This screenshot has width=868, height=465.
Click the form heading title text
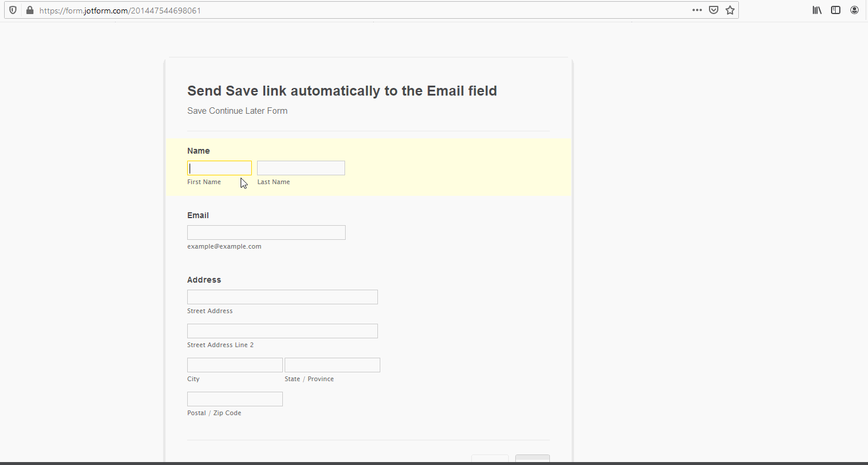click(x=342, y=90)
